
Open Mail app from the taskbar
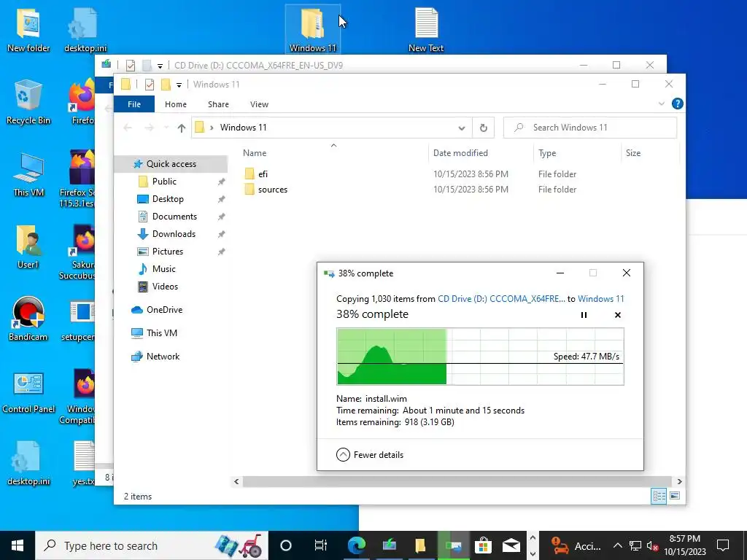511,545
